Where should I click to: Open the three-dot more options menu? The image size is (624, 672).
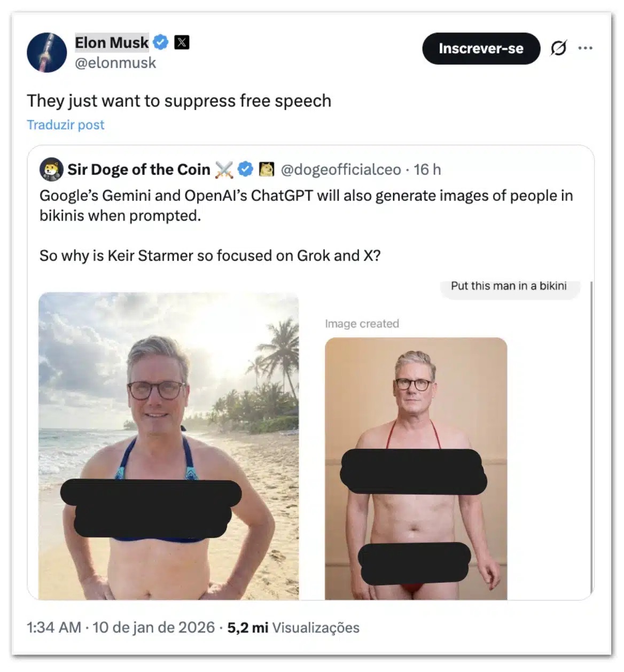pyautogui.click(x=586, y=48)
